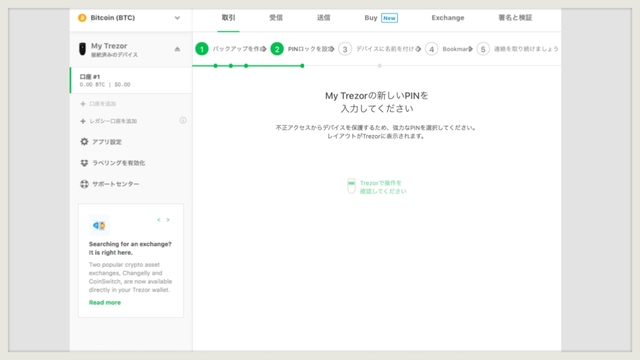Screen dimensions: 640x360
Task: Open サポートセンター support center
Action: pos(116,184)
